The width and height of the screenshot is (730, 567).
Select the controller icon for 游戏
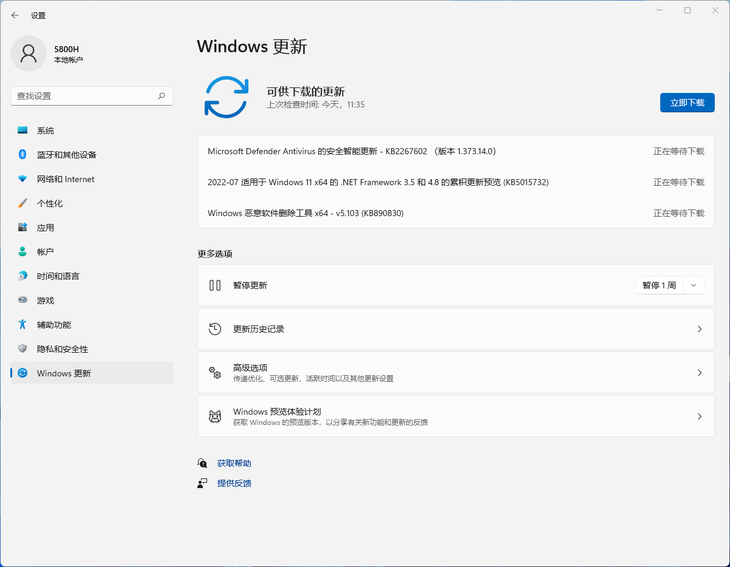22,300
